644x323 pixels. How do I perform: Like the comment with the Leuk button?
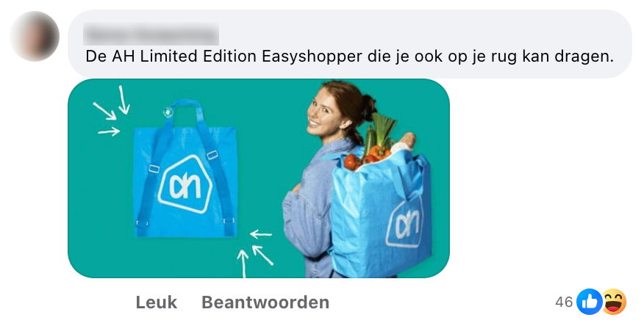157,302
